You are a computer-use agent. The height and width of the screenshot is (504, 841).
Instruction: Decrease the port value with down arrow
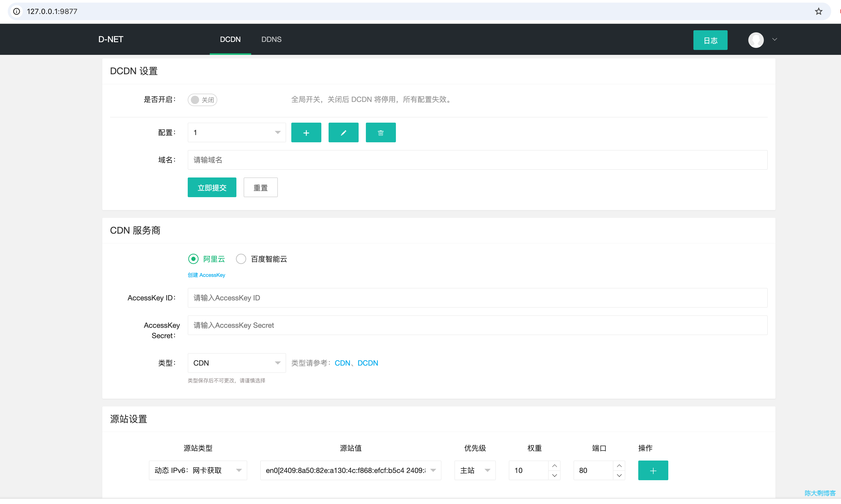619,475
